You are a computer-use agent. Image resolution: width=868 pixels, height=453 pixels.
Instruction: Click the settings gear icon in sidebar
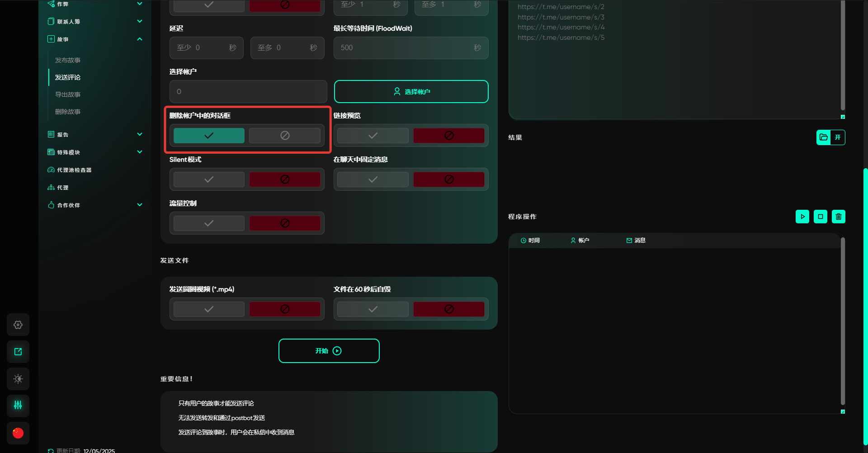(x=18, y=325)
